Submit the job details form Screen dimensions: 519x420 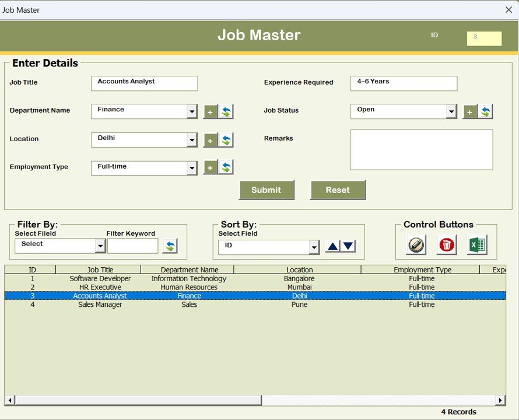(266, 190)
